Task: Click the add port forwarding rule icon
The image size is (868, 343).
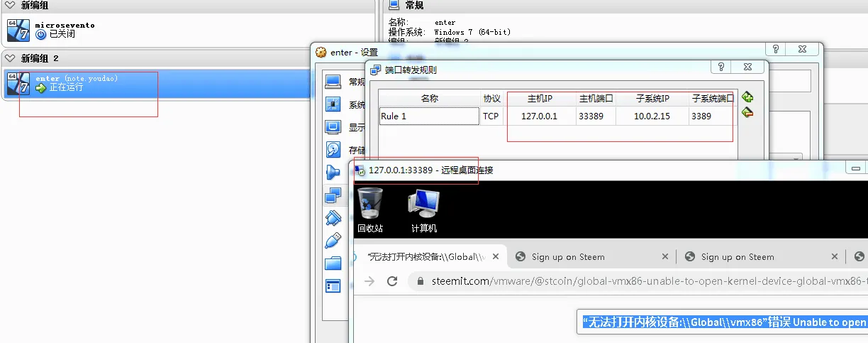Action: 747,97
